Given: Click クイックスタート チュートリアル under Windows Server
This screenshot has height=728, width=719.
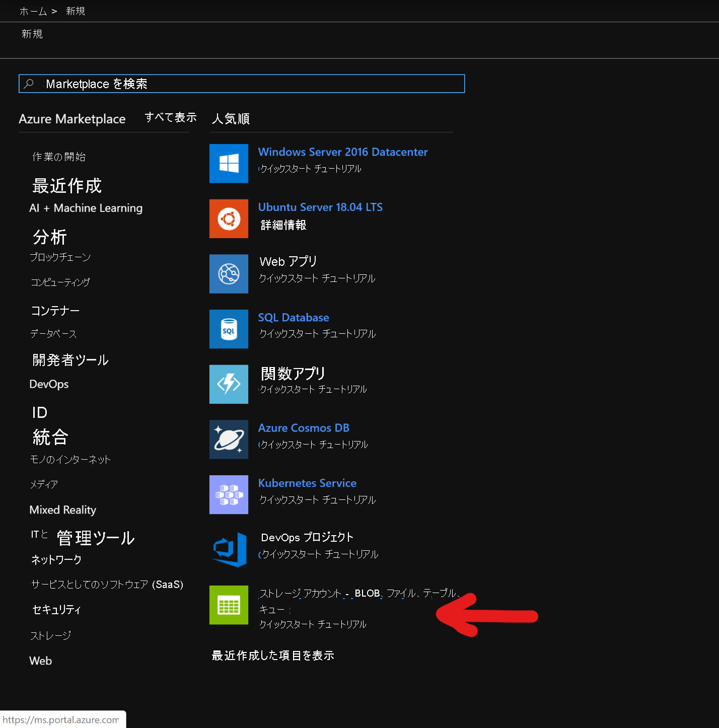Looking at the screenshot, I should [x=310, y=169].
